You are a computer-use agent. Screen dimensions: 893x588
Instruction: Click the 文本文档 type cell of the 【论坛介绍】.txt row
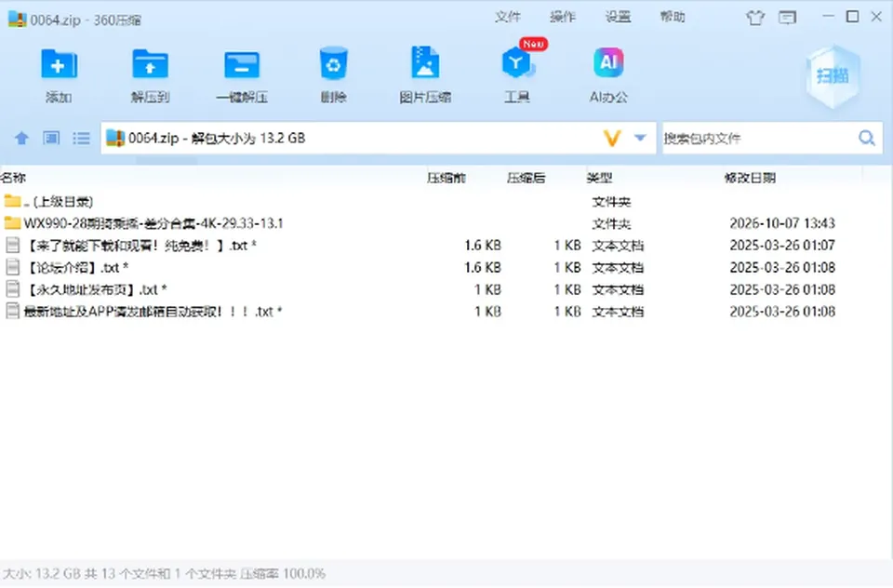618,267
